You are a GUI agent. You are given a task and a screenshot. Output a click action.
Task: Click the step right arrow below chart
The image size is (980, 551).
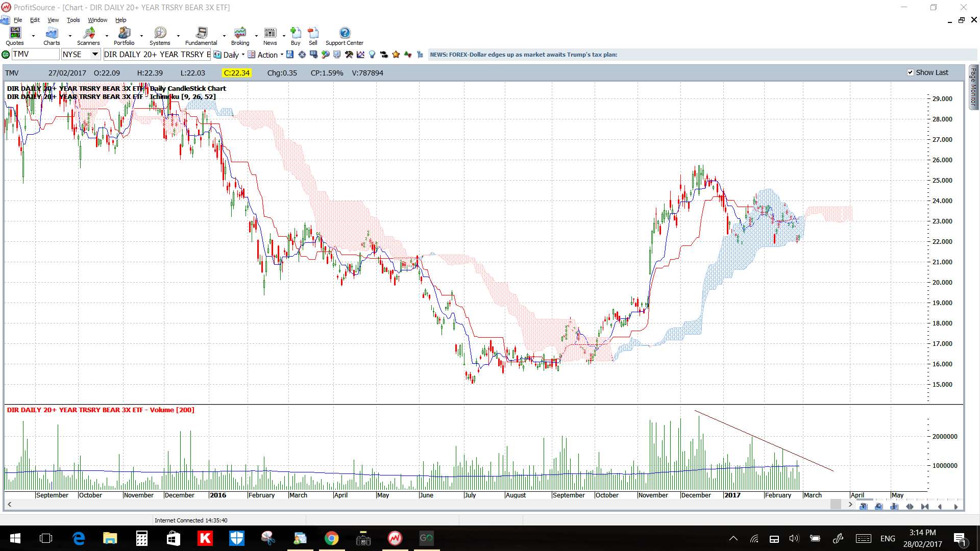point(956,507)
